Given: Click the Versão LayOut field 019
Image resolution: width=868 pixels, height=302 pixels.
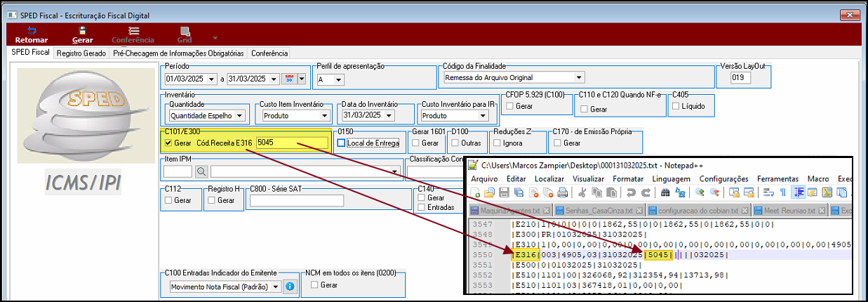Looking at the screenshot, I should click(740, 77).
